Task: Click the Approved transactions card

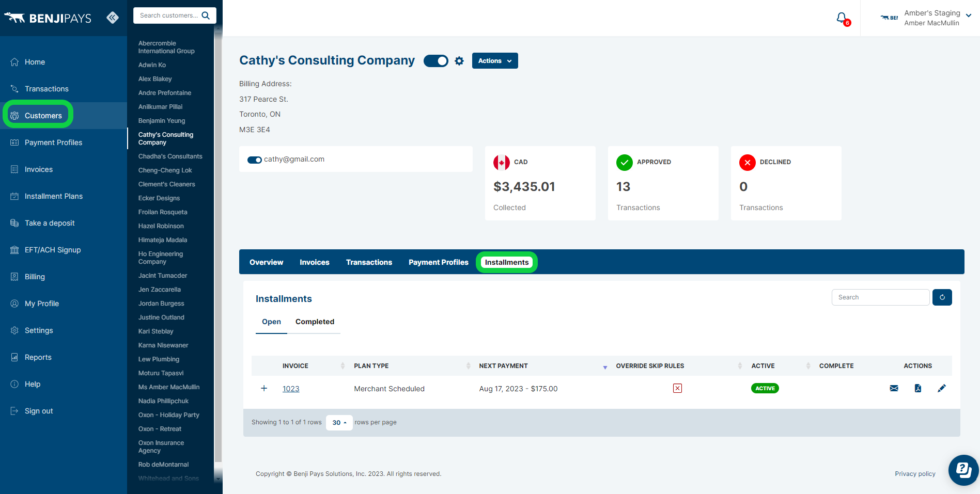Action: point(663,183)
